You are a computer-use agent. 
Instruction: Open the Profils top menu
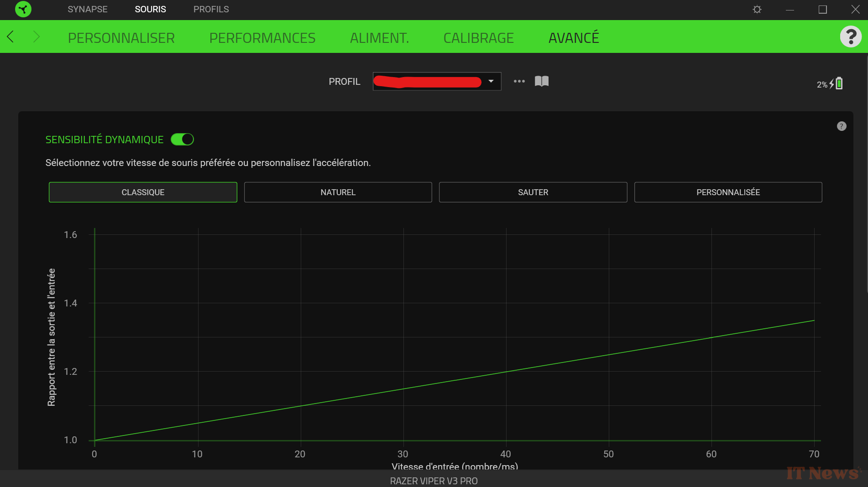coord(211,9)
